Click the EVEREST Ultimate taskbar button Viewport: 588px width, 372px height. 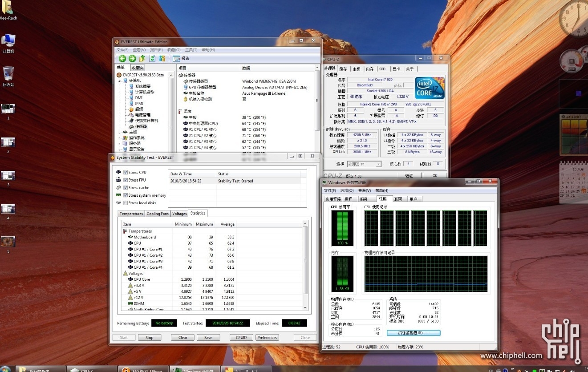click(x=143, y=369)
